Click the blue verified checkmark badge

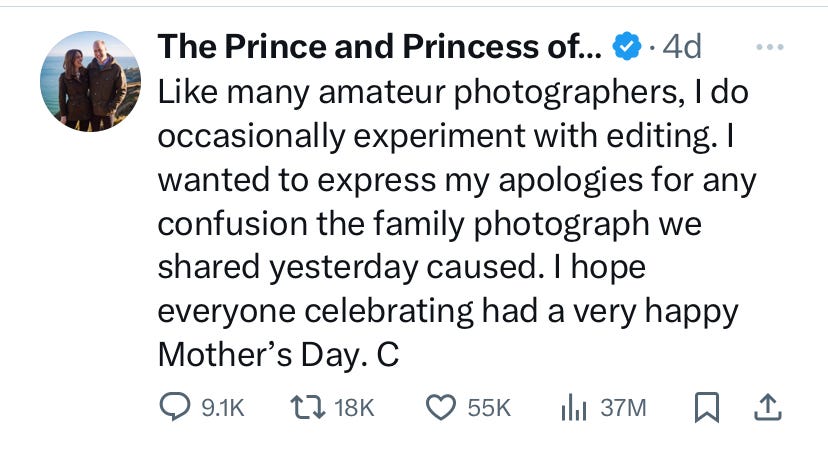627,46
